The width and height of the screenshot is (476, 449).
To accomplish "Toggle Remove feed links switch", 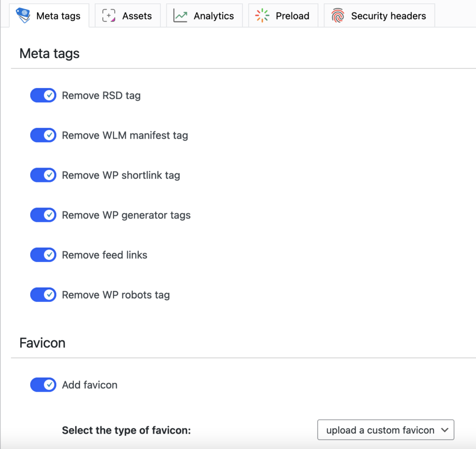I will point(43,255).
